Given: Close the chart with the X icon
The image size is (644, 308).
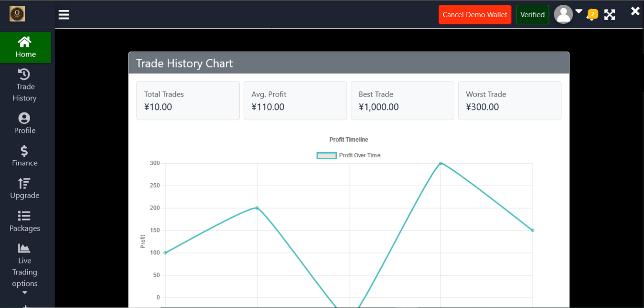Looking at the screenshot, I should pyautogui.click(x=635, y=11).
